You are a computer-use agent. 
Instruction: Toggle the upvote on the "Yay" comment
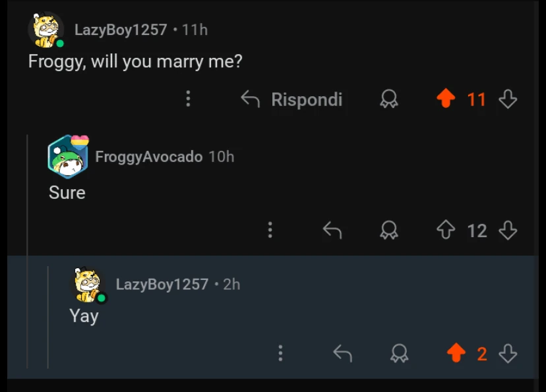pos(456,354)
